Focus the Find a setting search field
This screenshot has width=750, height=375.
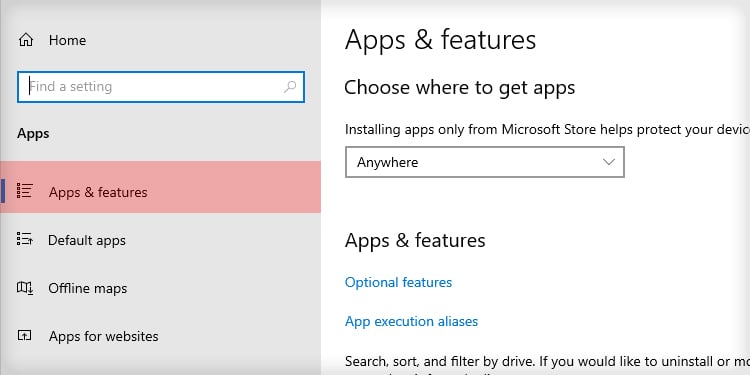pos(161,87)
